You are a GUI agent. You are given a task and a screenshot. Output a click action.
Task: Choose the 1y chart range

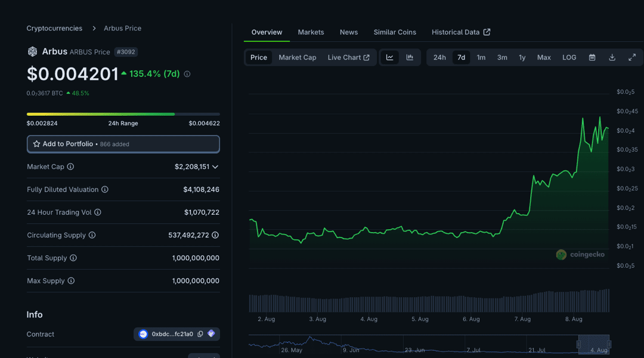click(x=522, y=57)
